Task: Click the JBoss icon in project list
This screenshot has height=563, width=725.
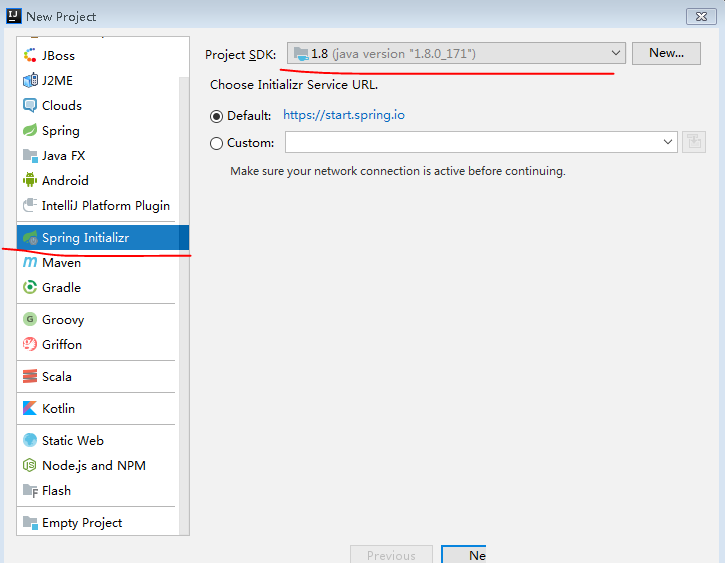Action: coord(30,56)
